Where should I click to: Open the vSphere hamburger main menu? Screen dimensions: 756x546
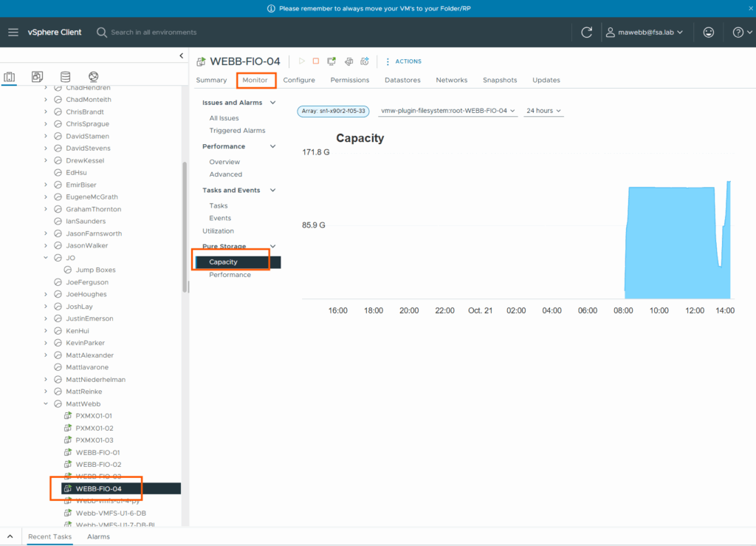[x=13, y=33]
